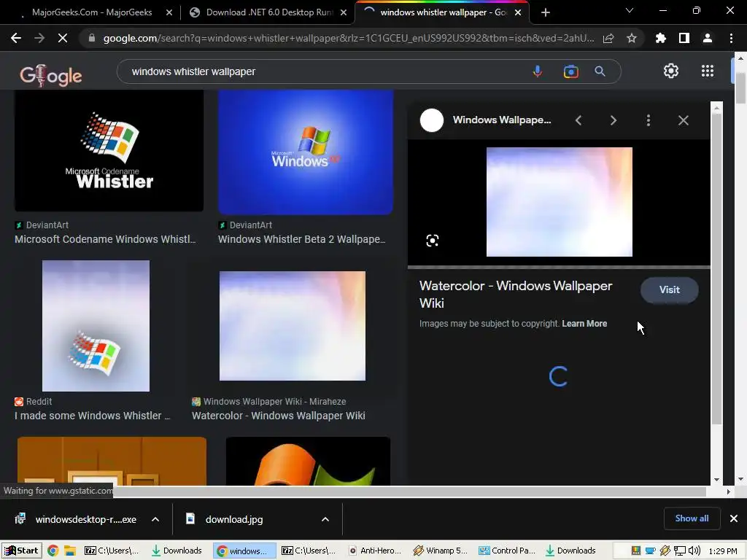Click the address bar URL field
747x560 pixels.
tap(348, 38)
